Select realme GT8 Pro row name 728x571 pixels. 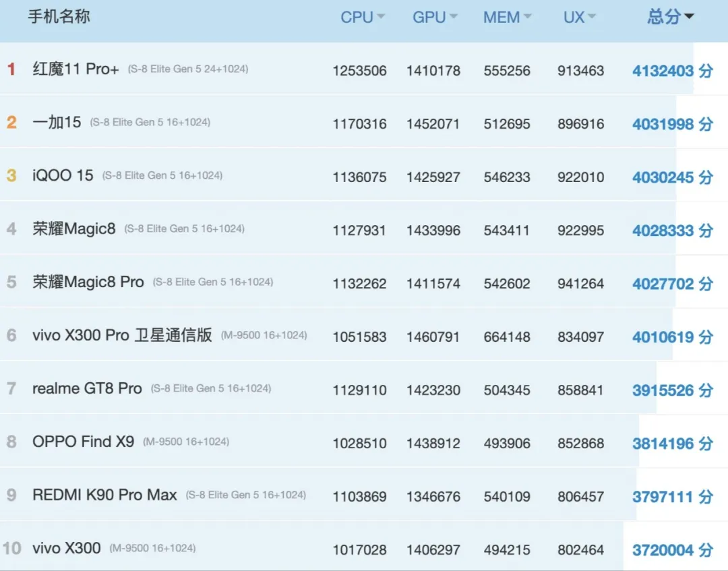coord(87,388)
